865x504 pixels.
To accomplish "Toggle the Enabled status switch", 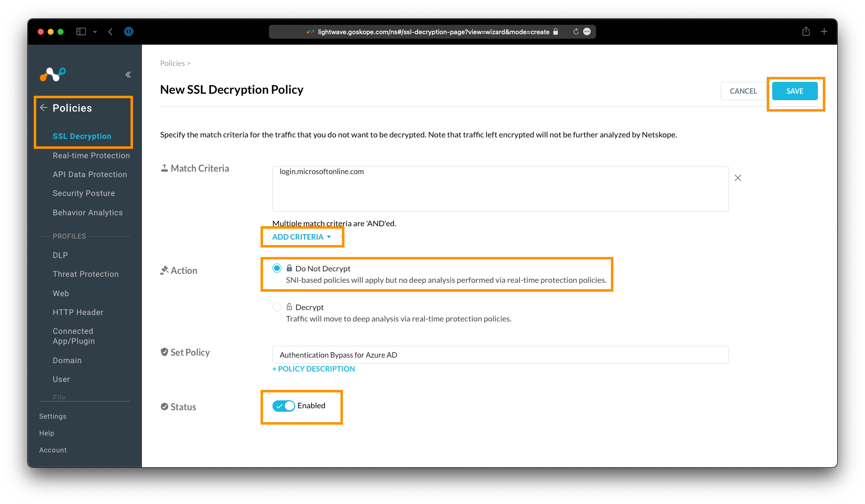I will click(x=284, y=406).
